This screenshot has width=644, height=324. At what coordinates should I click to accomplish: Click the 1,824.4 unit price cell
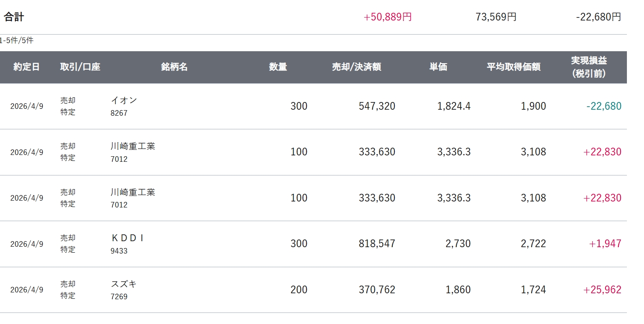tap(454, 106)
